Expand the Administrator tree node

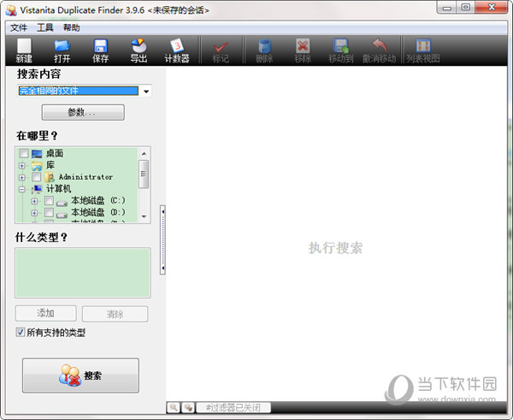click(x=22, y=177)
